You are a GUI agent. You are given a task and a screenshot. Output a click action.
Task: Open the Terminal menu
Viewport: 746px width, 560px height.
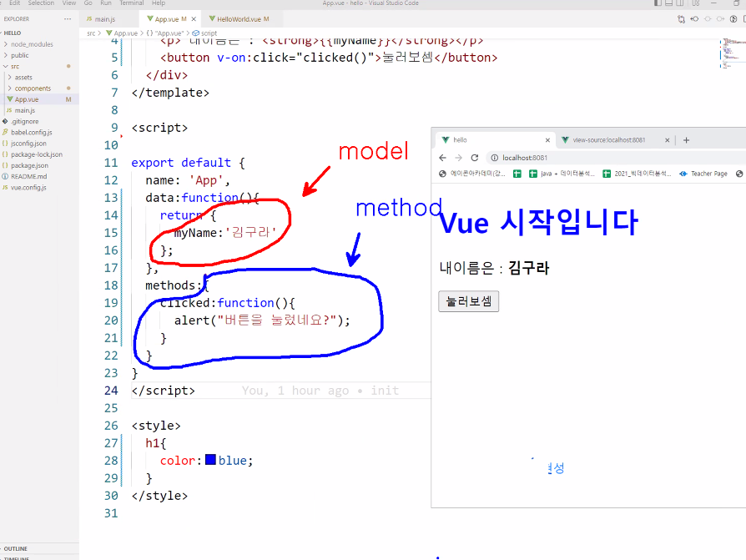(131, 3)
